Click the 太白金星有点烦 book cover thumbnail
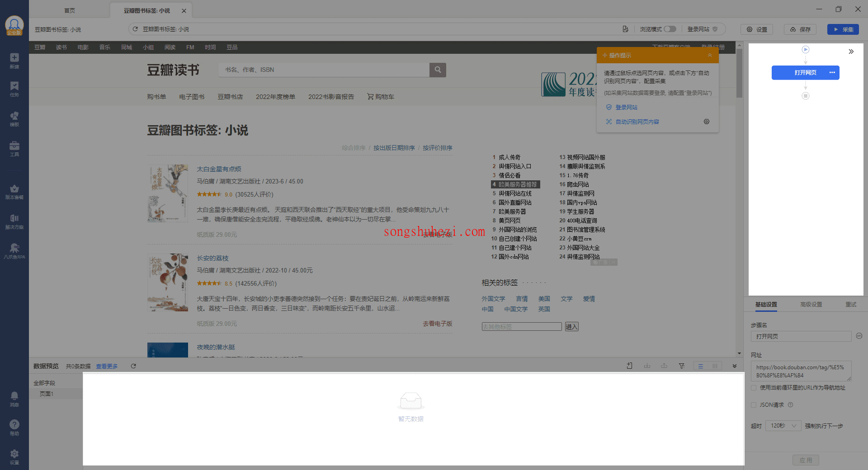This screenshot has width=868, height=470. click(x=167, y=193)
